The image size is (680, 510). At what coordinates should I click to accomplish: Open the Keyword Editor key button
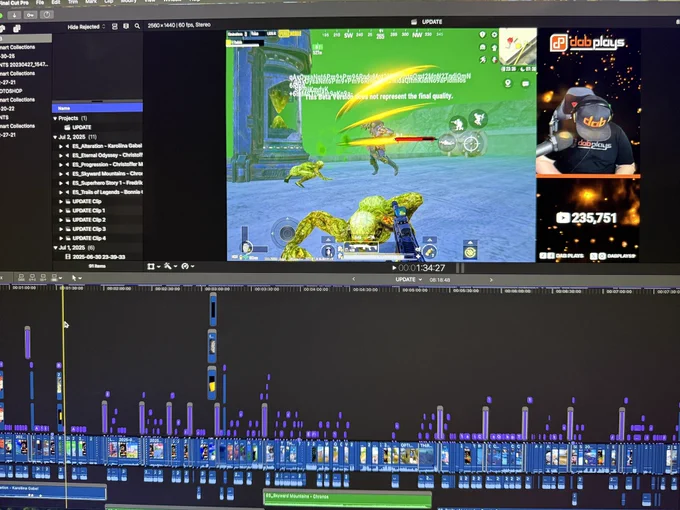coord(30,15)
